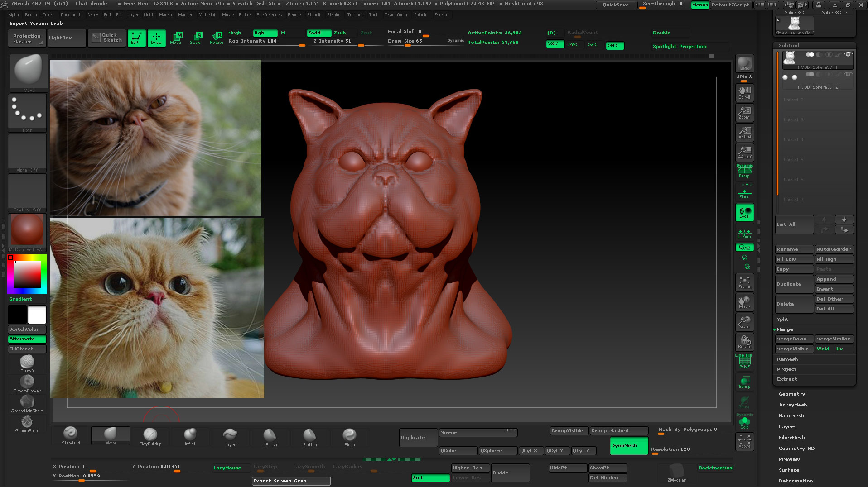Expand the Project section
The width and height of the screenshot is (868, 487).
coord(786,369)
